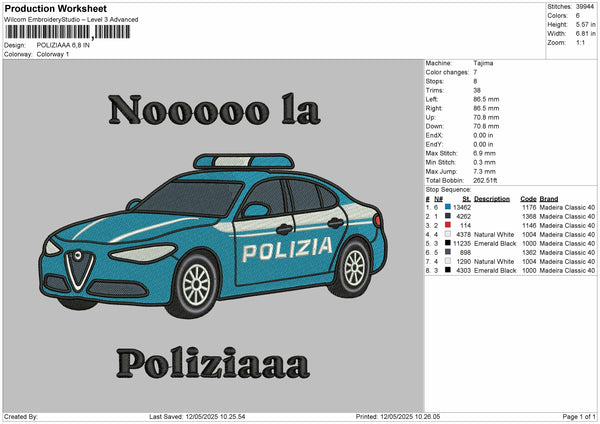Click the 'Color changes:' label

pyautogui.click(x=447, y=72)
